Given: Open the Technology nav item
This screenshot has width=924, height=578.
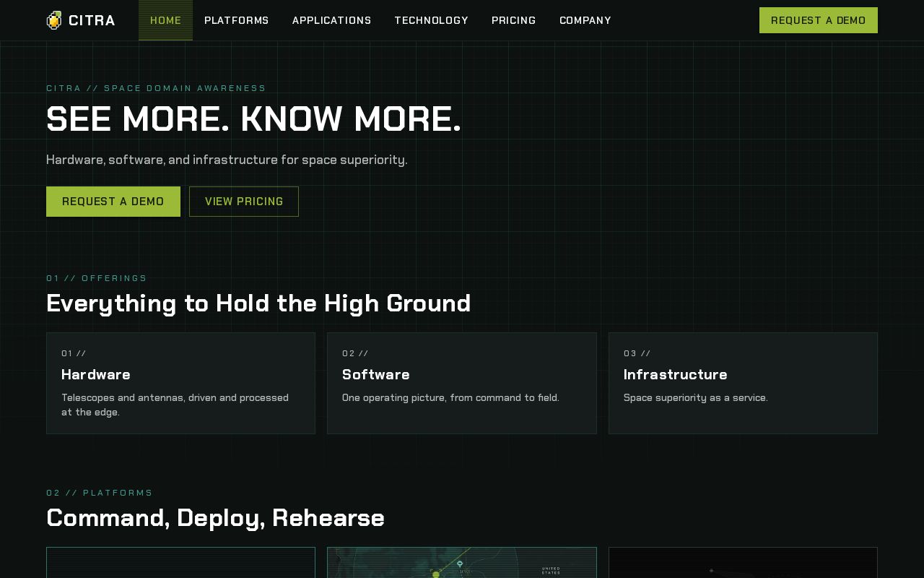Looking at the screenshot, I should tap(432, 20).
